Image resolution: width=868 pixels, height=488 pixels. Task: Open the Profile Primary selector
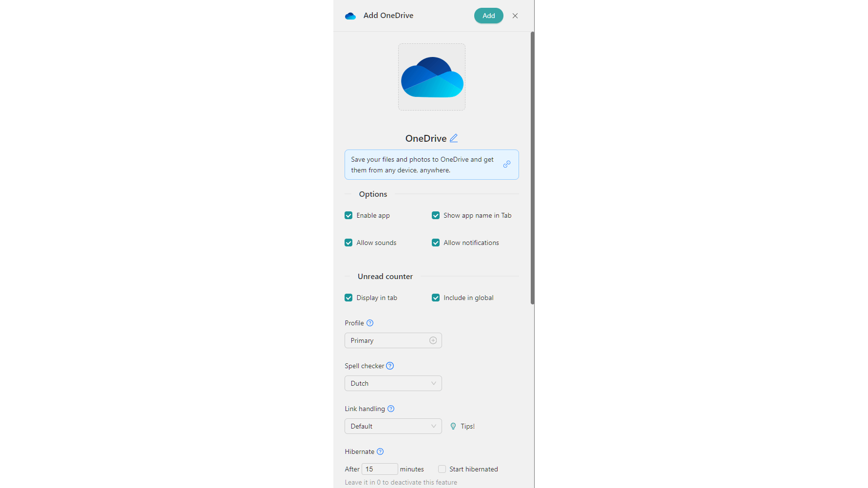[x=393, y=340]
